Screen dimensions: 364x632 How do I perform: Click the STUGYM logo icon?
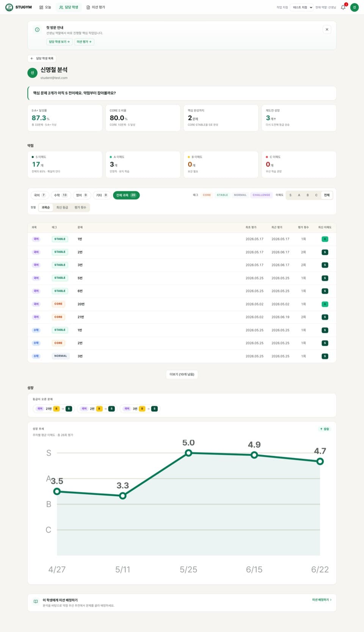(9, 7)
